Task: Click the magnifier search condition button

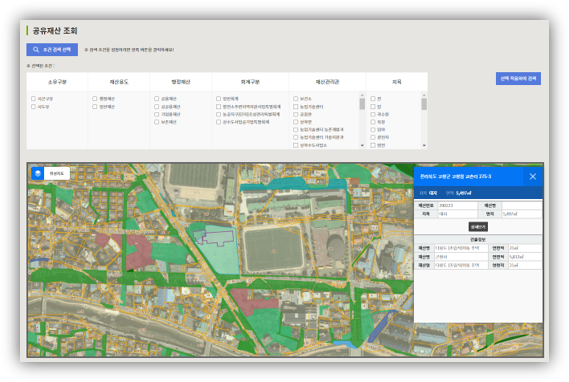Action: [x=52, y=50]
